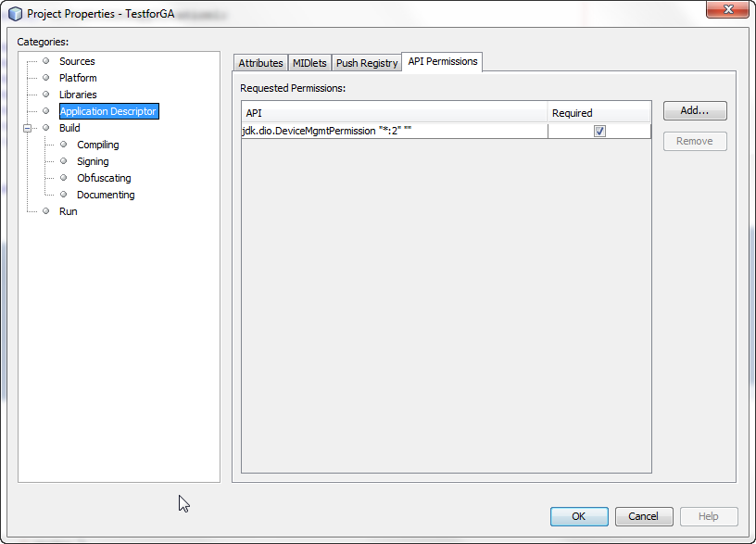Viewport: 756px width, 544px height.
Task: Click the bullet icon beside Libraries
Action: [x=45, y=94]
